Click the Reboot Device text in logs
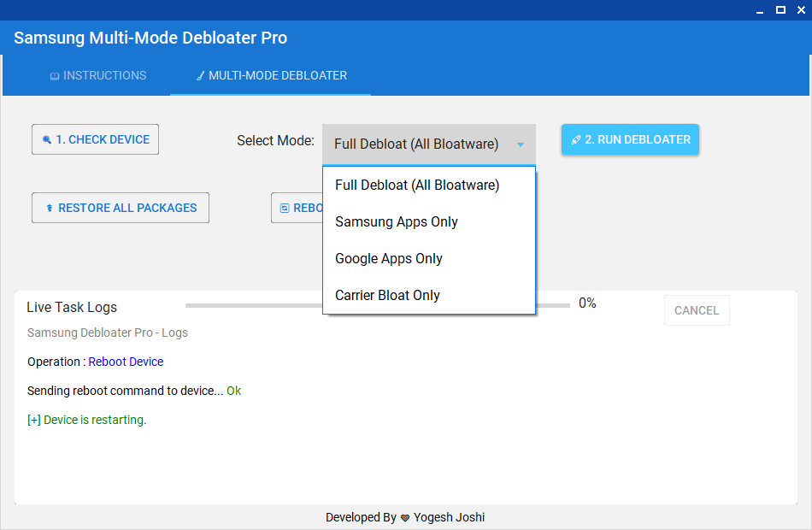812x530 pixels. [x=126, y=362]
